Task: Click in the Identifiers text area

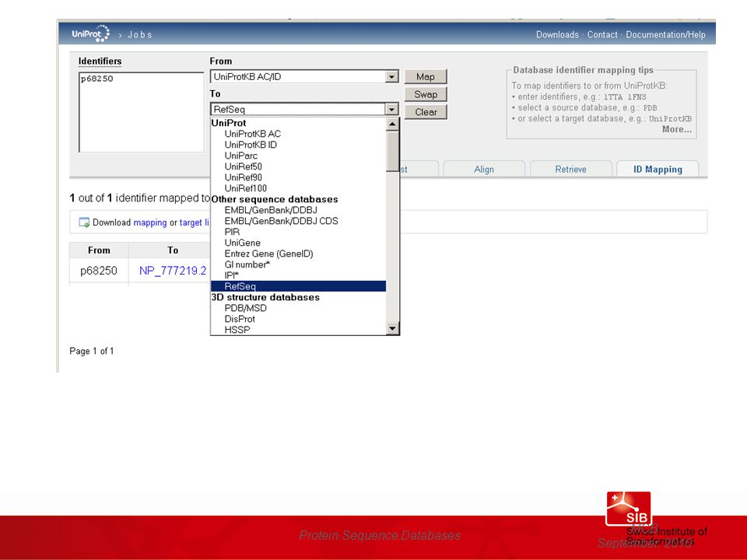Action: [x=141, y=112]
